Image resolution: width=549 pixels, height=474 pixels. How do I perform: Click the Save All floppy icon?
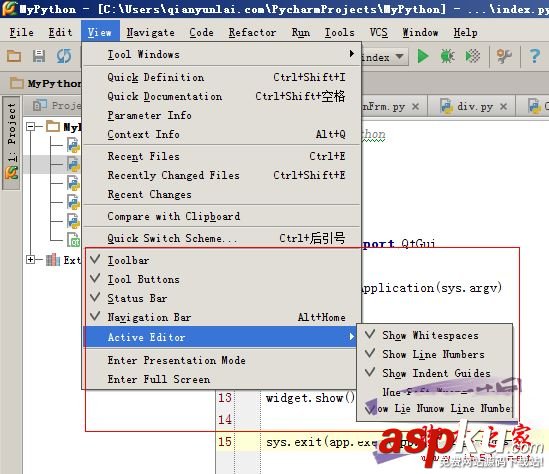(39, 56)
